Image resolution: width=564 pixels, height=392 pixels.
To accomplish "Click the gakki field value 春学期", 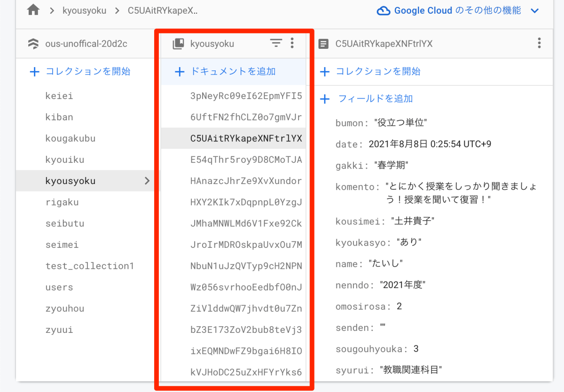I will [392, 165].
